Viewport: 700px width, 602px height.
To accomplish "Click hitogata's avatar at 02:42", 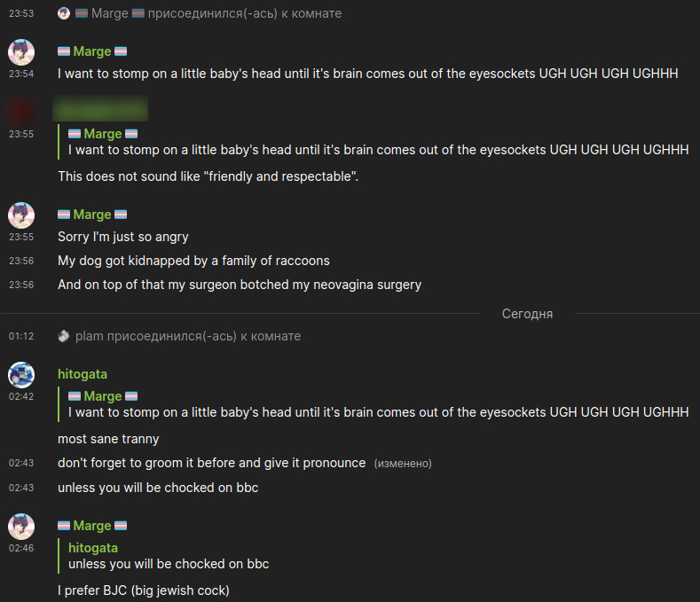I will (x=21, y=375).
